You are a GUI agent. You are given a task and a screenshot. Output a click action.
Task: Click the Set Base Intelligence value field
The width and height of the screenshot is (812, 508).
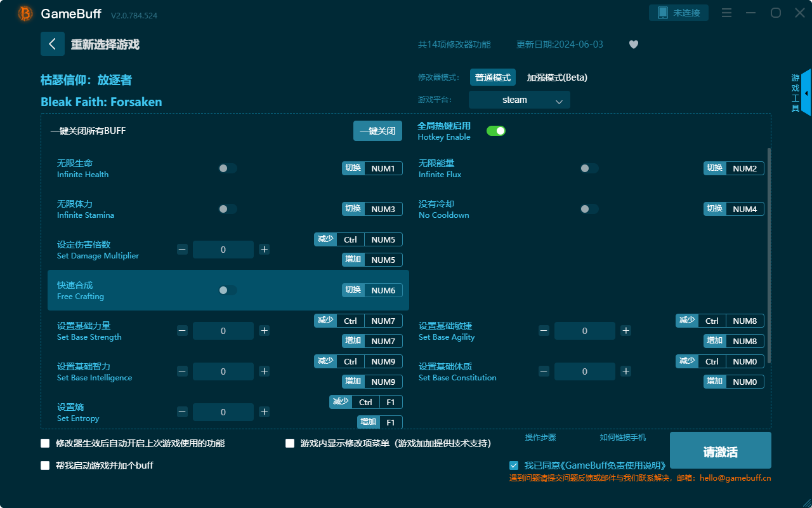(x=223, y=371)
